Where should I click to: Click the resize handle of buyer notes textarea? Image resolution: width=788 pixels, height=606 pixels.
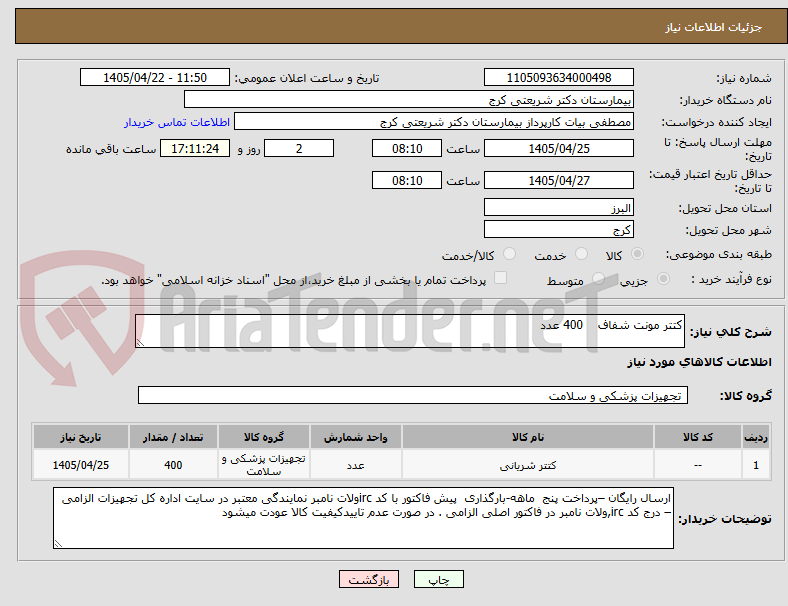(58, 544)
